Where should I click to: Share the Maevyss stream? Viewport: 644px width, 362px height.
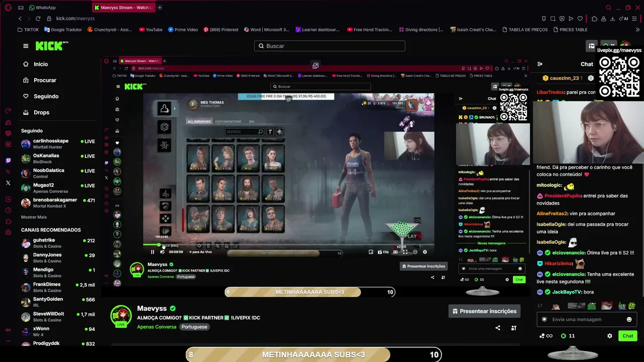tap(498, 328)
